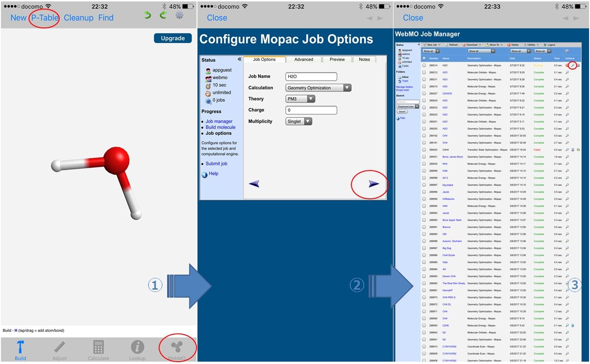Click Delete in Job Manager toolbar
The height and width of the screenshot is (364, 590).
pyautogui.click(x=513, y=45)
